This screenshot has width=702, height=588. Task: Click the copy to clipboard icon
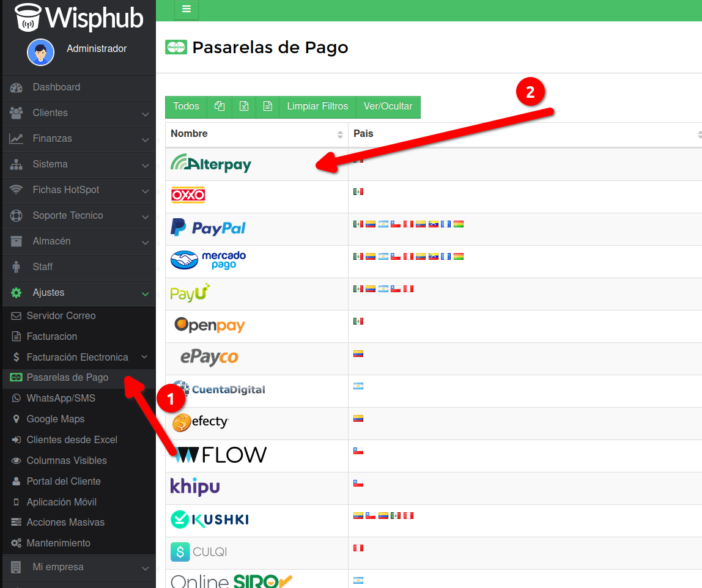(x=220, y=106)
